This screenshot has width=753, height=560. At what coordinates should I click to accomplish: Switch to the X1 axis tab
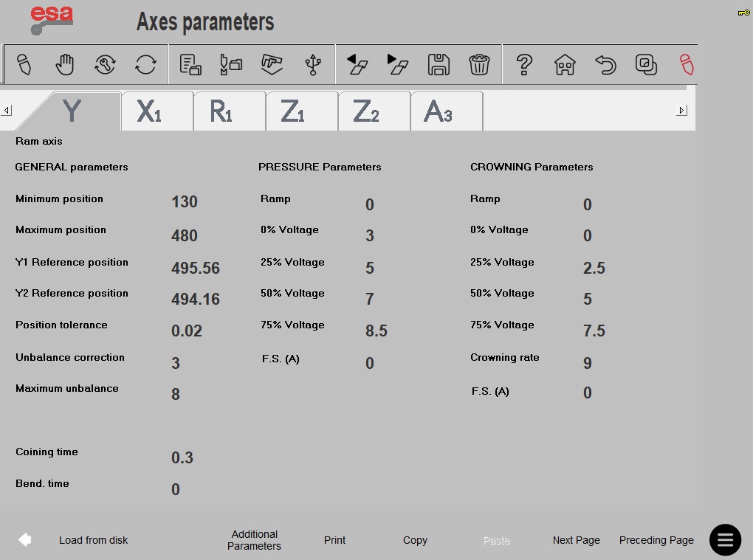157,111
